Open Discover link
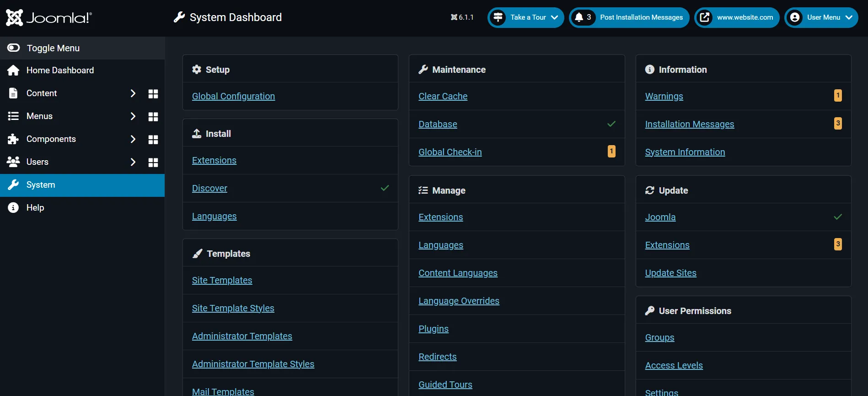This screenshot has width=868, height=396. (209, 188)
